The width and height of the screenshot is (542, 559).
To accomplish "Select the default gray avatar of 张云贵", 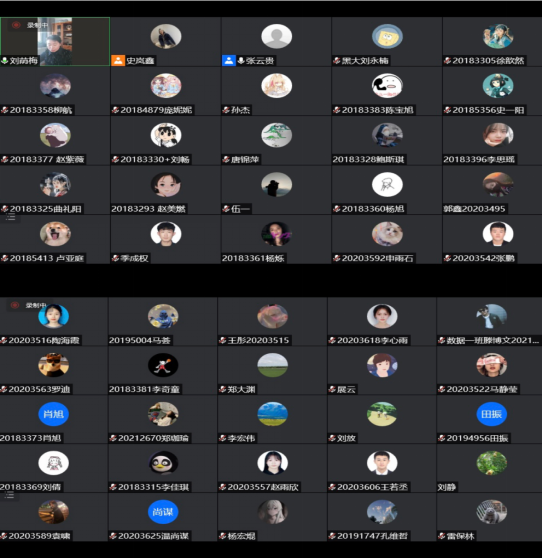I will pyautogui.click(x=276, y=36).
